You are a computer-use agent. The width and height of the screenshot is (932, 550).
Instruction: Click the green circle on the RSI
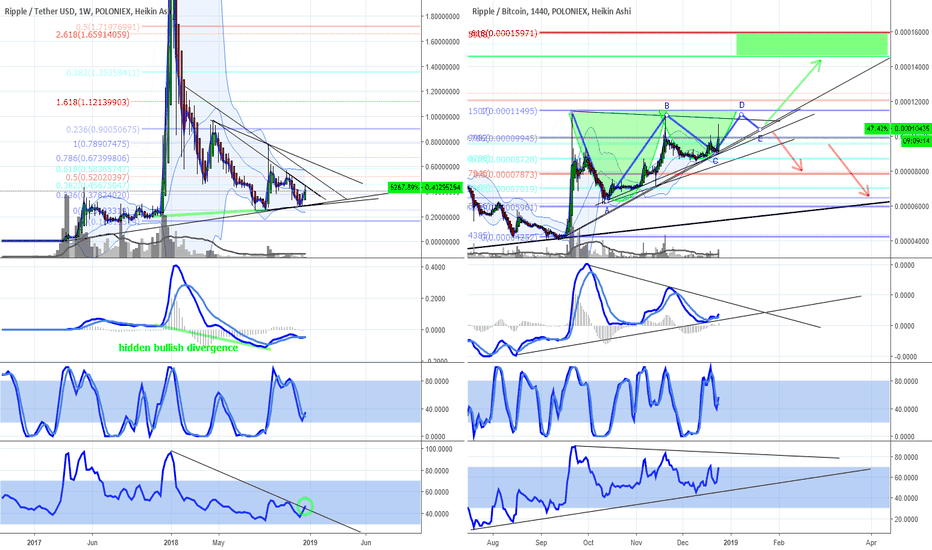(x=304, y=506)
